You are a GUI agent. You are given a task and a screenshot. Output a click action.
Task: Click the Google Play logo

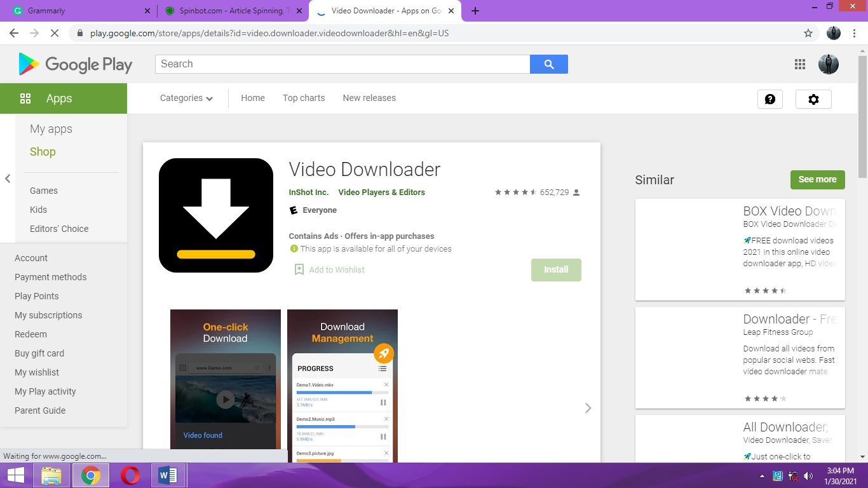[x=76, y=64]
